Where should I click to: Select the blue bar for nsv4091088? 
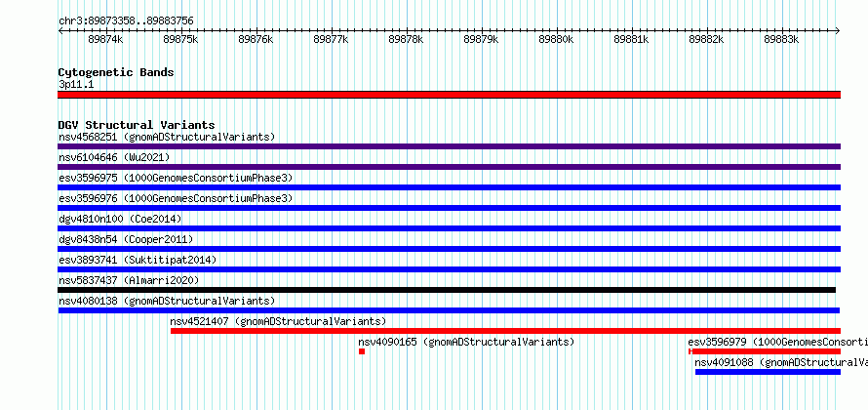click(768, 372)
